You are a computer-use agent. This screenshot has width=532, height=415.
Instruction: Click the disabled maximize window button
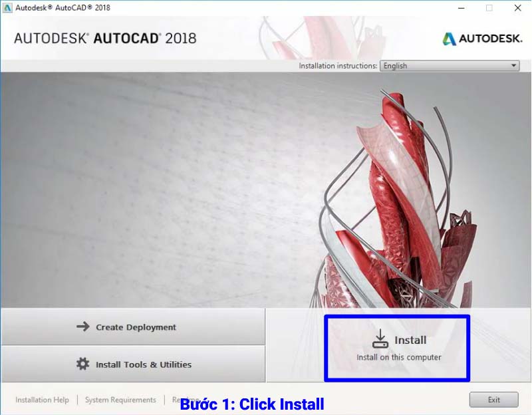489,8
